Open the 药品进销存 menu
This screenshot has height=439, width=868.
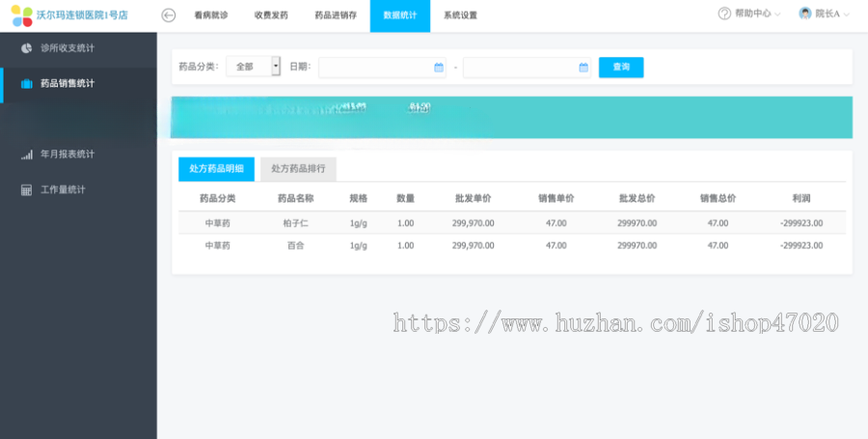[336, 15]
